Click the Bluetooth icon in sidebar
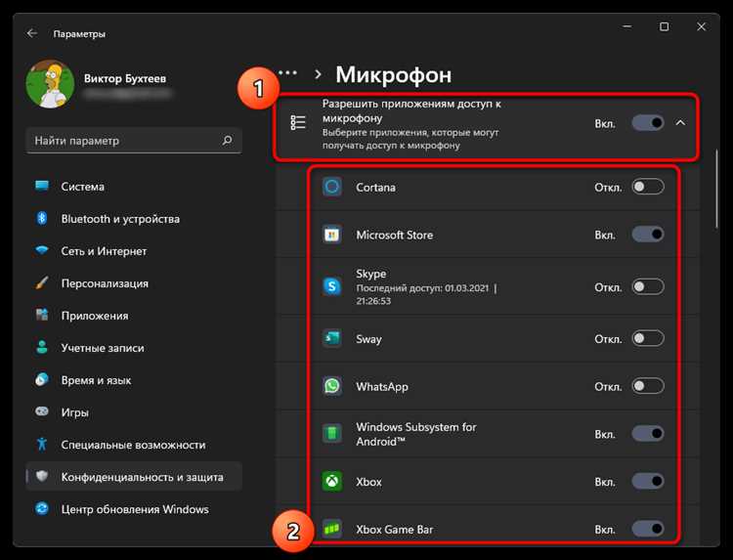The image size is (733, 560). 42,218
